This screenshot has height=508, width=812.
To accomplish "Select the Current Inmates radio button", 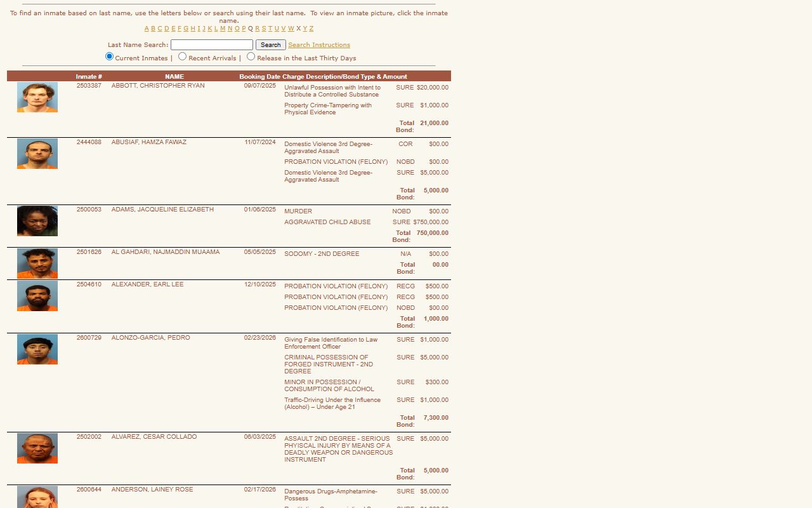I will pyautogui.click(x=109, y=57).
